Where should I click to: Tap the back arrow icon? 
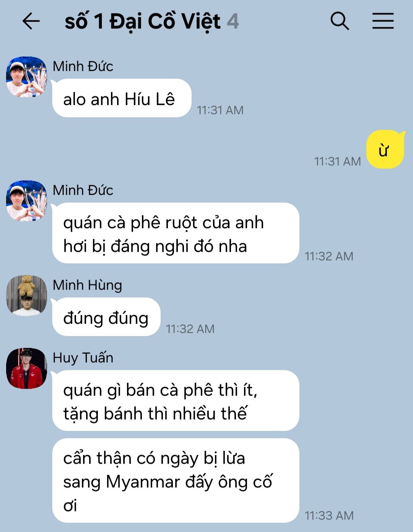pos(31,21)
